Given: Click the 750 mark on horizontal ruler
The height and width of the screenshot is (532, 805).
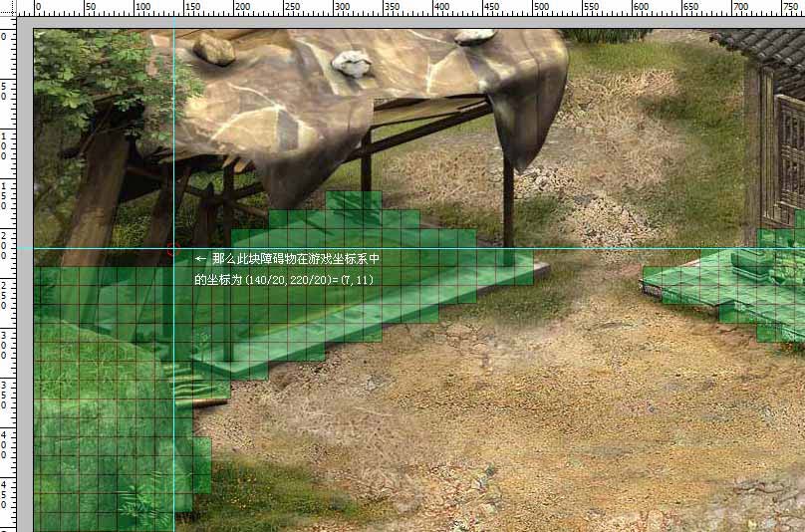Looking at the screenshot, I should tap(790, 7).
